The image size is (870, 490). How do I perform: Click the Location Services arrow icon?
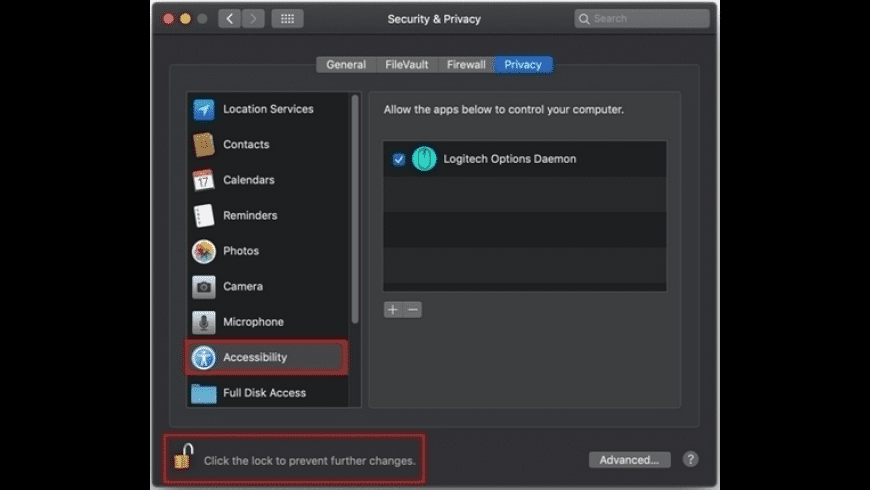204,109
